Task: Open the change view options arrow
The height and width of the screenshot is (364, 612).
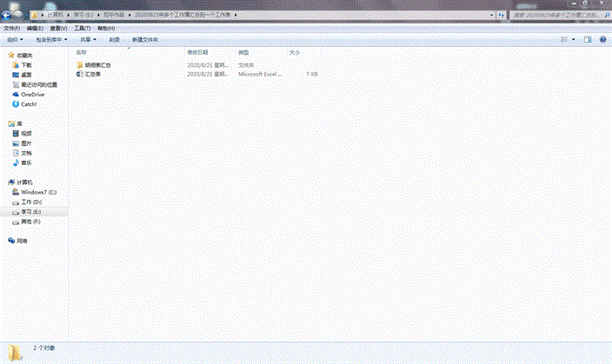Action: [x=575, y=39]
